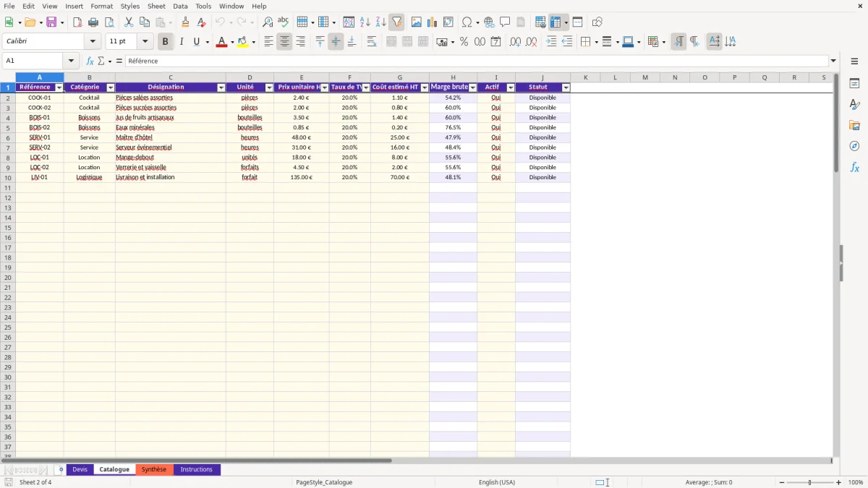The image size is (868, 488).
Task: Open the sidebar Styles icon
Action: click(854, 104)
